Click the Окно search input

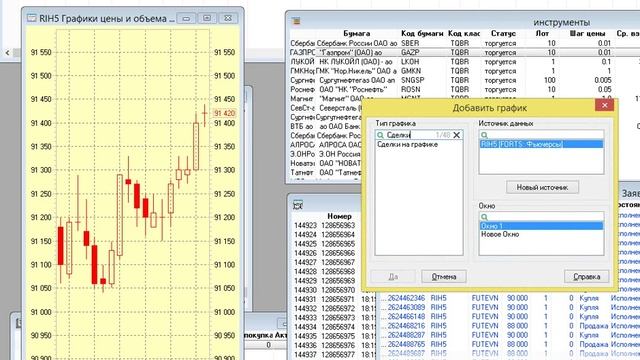coord(541,217)
